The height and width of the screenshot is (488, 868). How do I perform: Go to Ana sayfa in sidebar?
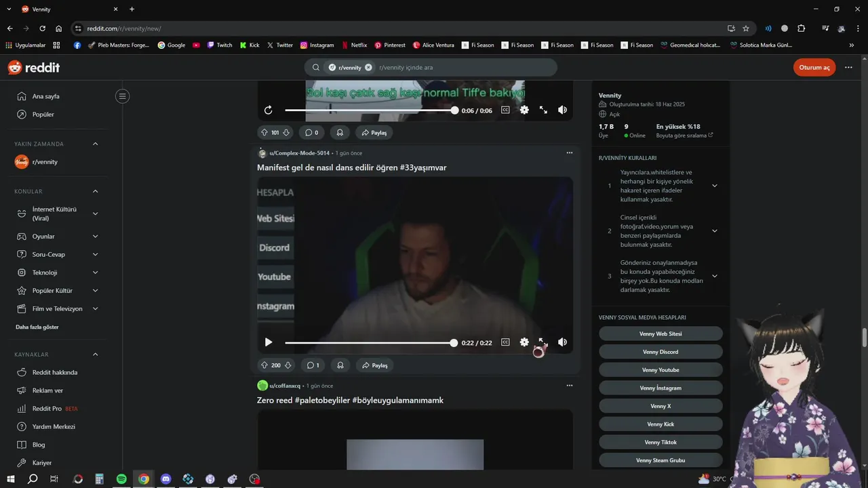[x=45, y=96]
